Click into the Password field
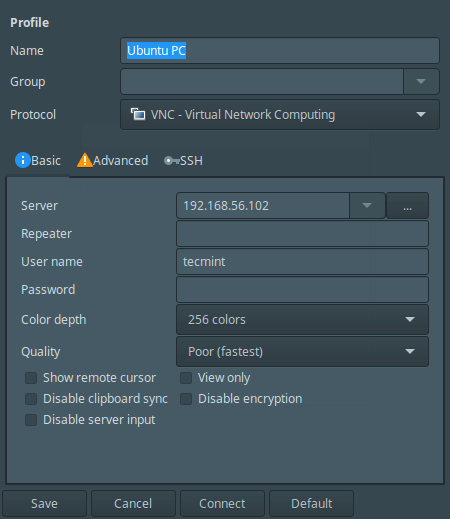The image size is (450, 519). (x=302, y=289)
